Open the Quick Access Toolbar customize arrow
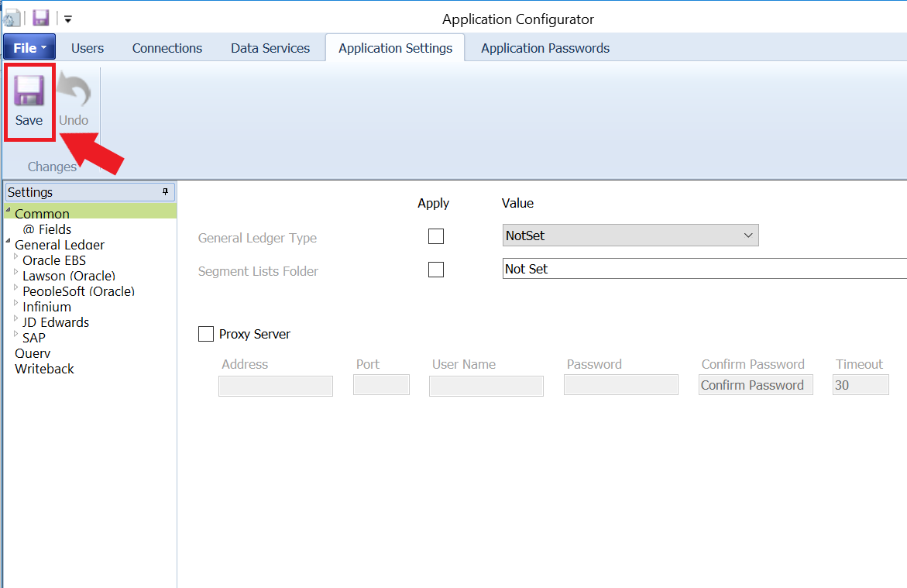Viewport: 907px width, 588px height. 67,19
